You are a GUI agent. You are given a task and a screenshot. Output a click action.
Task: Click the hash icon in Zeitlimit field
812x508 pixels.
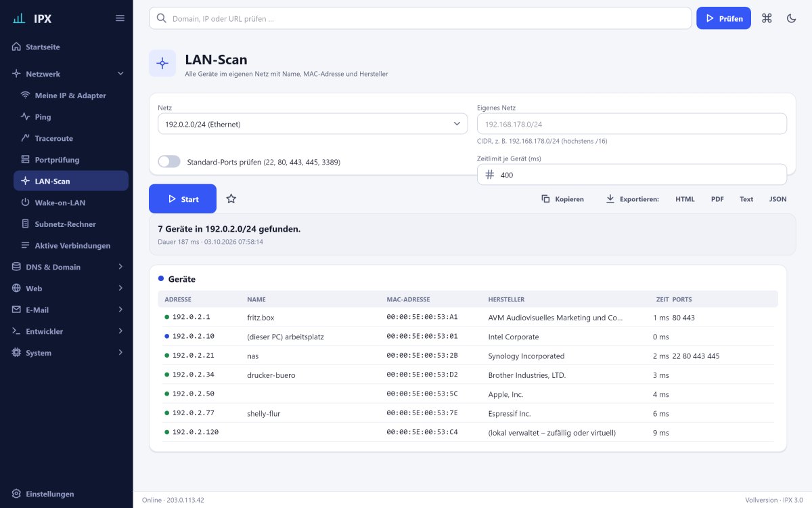[490, 175]
